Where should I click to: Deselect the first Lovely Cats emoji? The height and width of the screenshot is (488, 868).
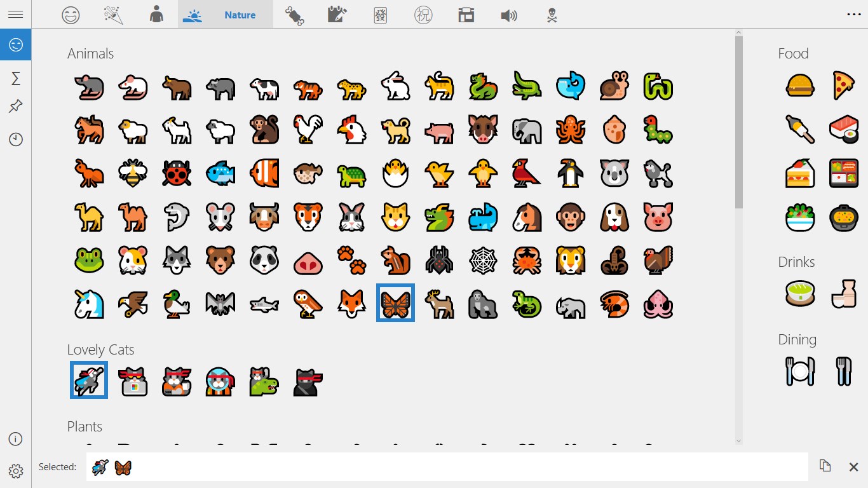[x=88, y=380]
